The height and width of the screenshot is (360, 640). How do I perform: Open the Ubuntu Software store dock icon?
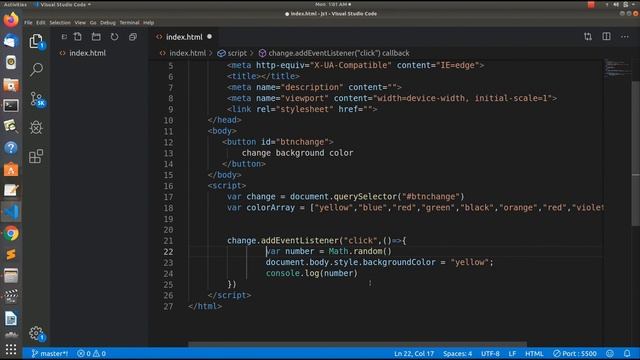pyautogui.click(x=11, y=169)
